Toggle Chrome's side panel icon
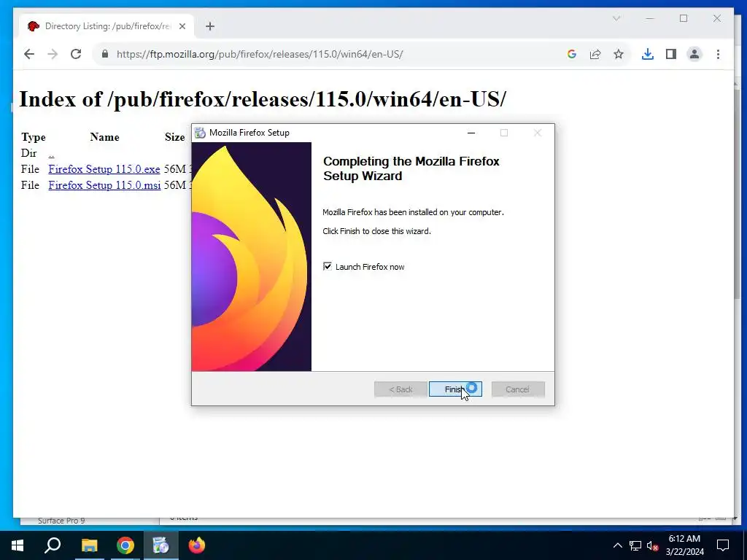 coord(671,54)
